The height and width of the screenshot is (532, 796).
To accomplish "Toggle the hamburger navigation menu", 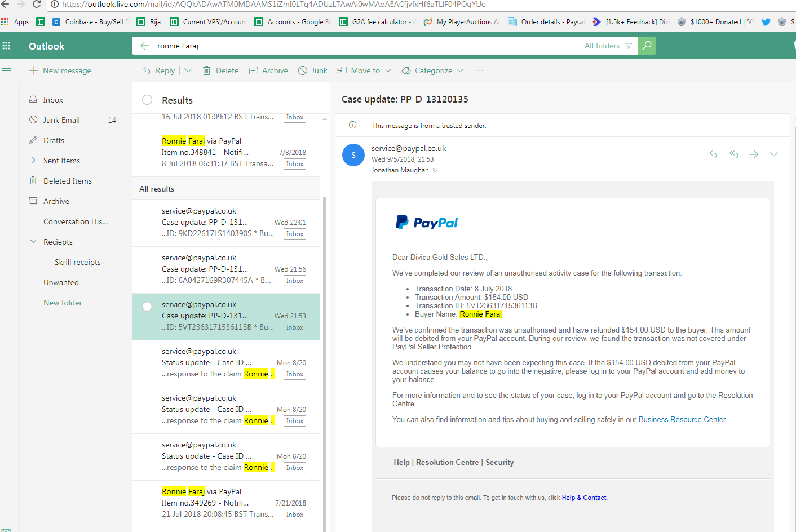I will click(7, 70).
